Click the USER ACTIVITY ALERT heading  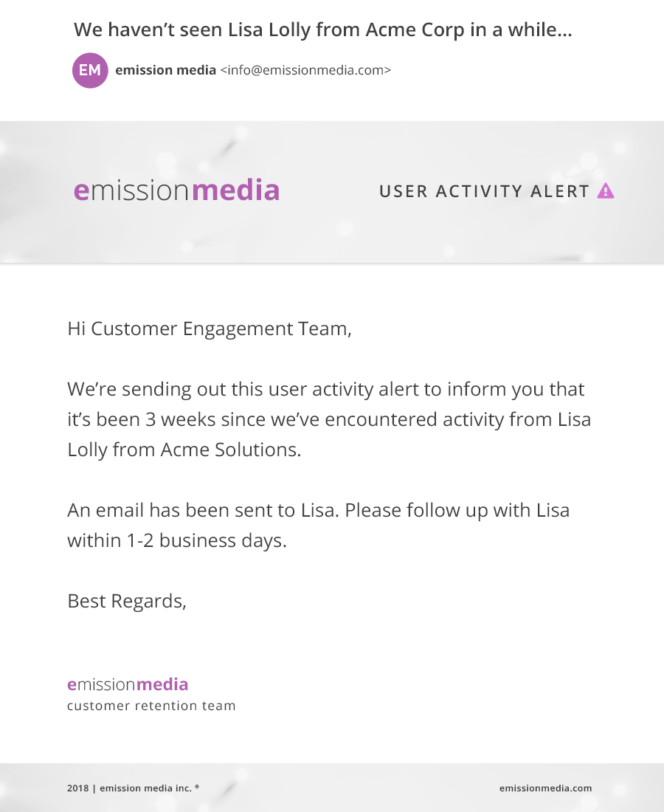click(485, 191)
